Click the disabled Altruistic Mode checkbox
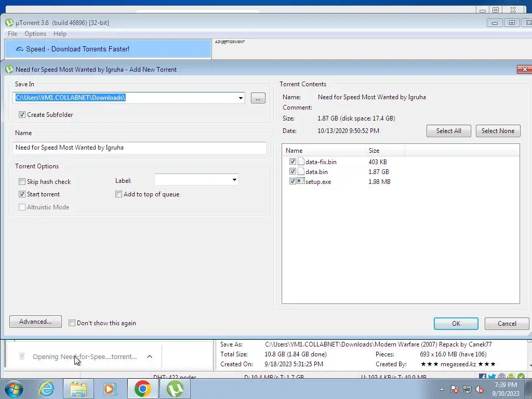The width and height of the screenshot is (532, 399). click(22, 207)
